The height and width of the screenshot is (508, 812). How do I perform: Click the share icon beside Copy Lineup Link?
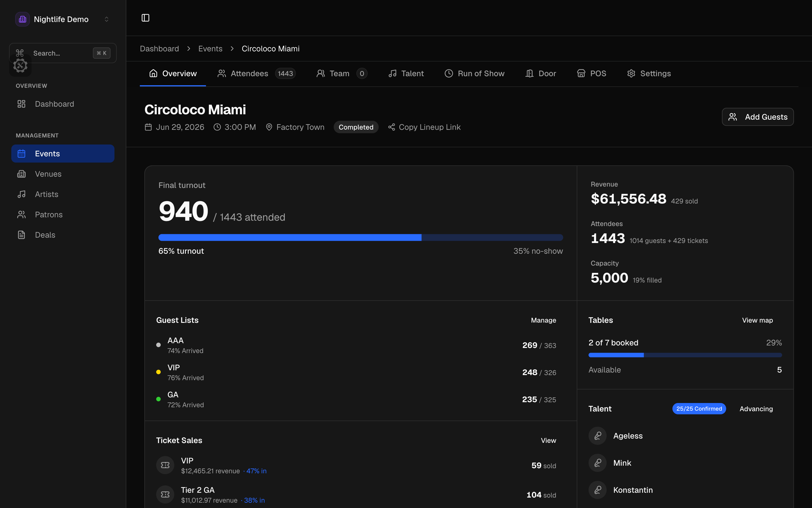(x=392, y=127)
